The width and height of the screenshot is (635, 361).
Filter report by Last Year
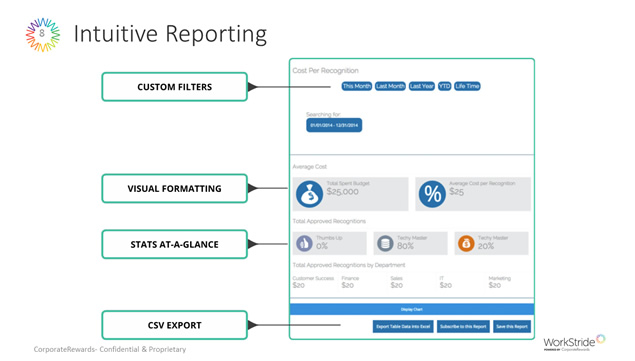click(x=422, y=86)
